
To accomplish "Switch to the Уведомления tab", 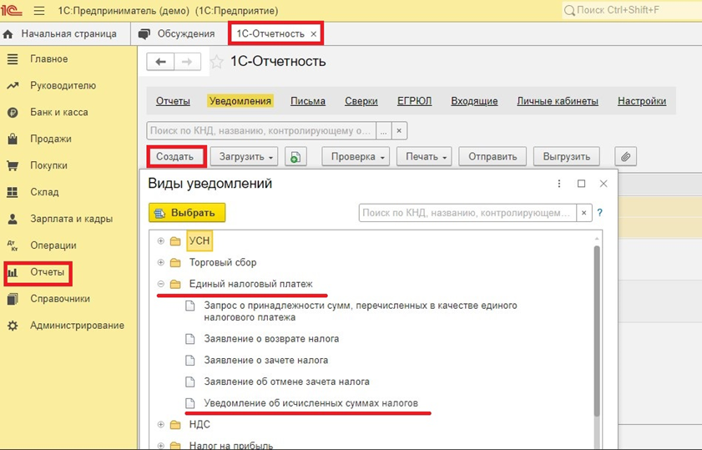I will click(x=240, y=101).
